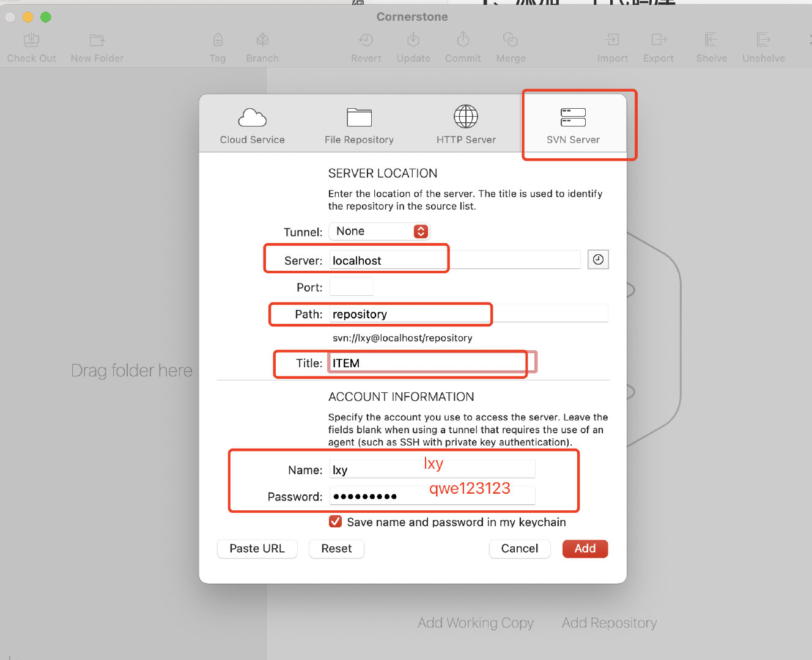Click Add Repository in the background window
Viewport: 812px width, 660px height.
click(x=609, y=623)
